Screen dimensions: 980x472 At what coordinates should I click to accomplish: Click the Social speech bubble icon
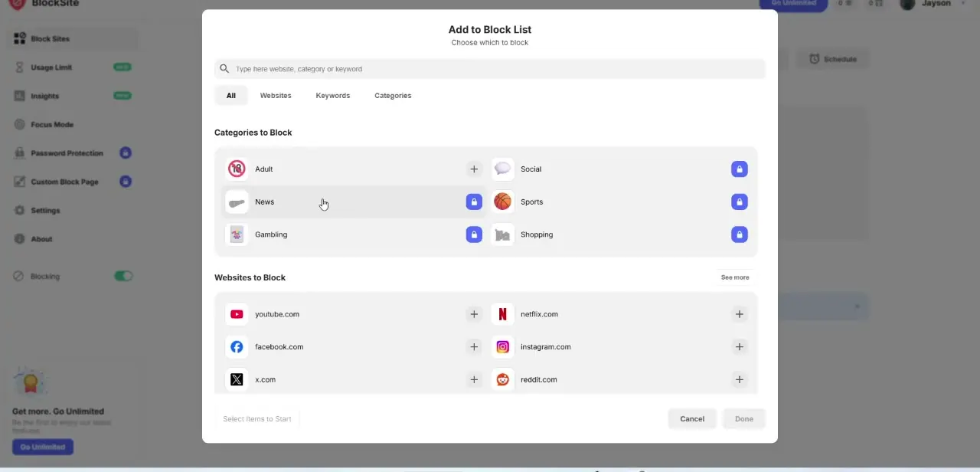[x=502, y=169]
